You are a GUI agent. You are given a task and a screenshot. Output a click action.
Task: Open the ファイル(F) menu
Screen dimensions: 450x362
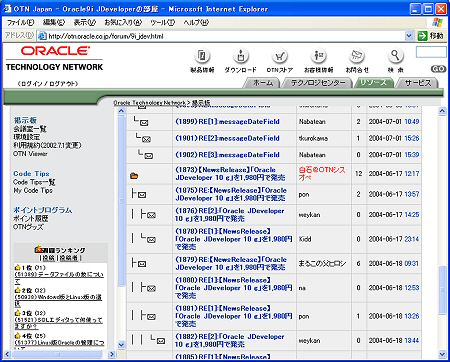[x=20, y=23]
